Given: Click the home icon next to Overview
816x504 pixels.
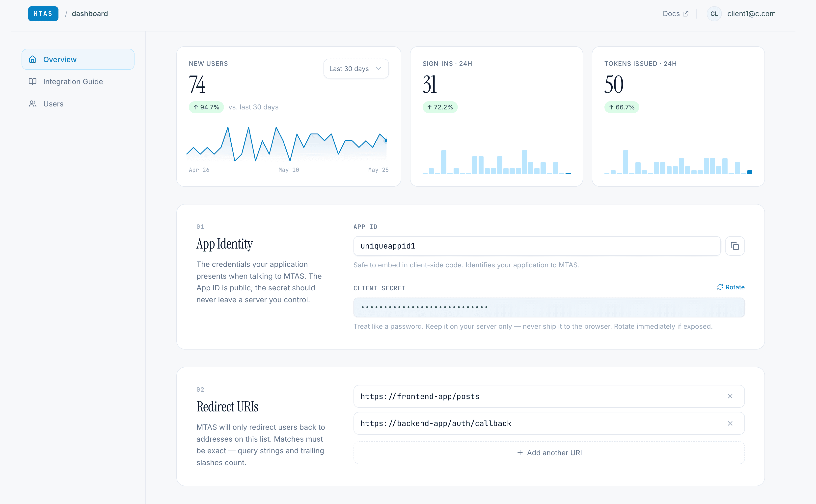Looking at the screenshot, I should pyautogui.click(x=32, y=59).
